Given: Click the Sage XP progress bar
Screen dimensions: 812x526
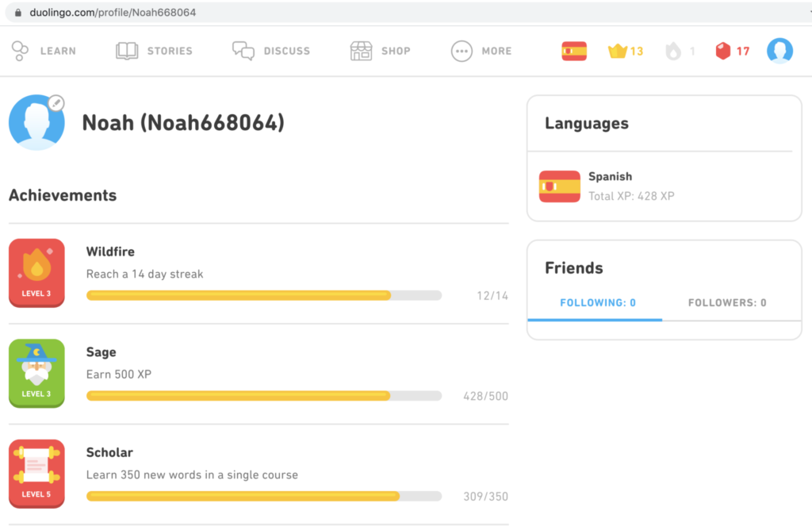Looking at the screenshot, I should pyautogui.click(x=264, y=396).
